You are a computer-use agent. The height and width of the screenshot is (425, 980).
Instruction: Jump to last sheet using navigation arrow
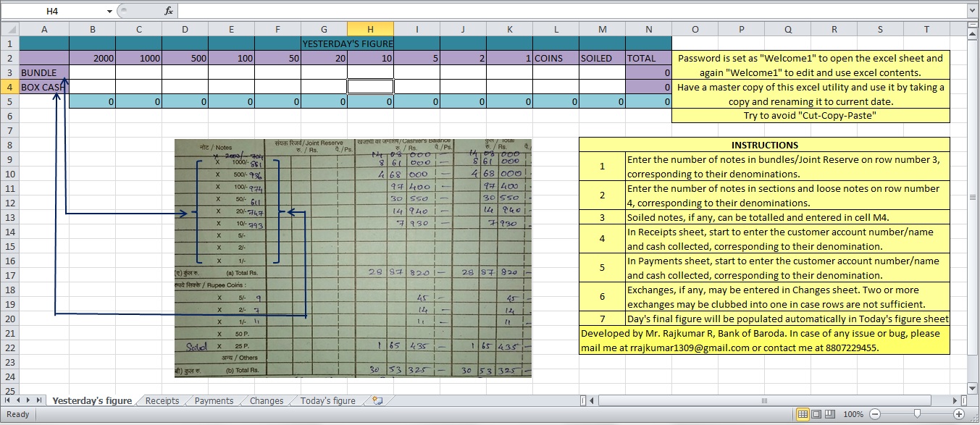[x=40, y=400]
